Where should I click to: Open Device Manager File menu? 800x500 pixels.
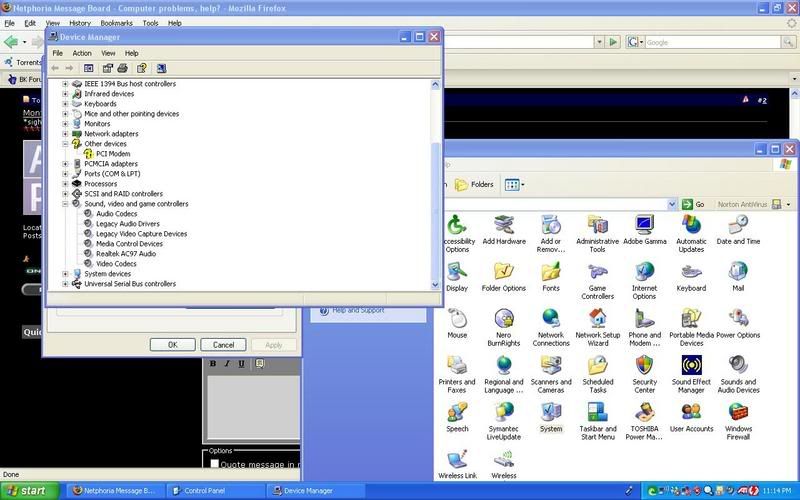pos(58,53)
